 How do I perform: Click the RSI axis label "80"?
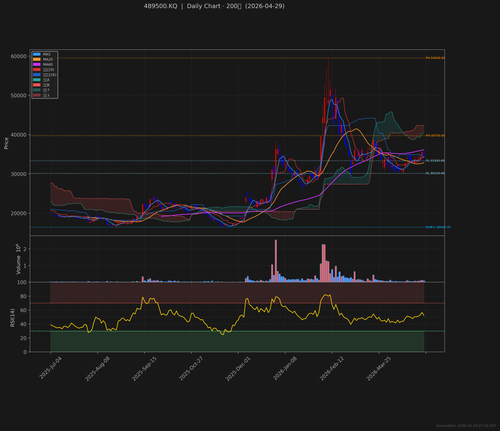click(24, 296)
